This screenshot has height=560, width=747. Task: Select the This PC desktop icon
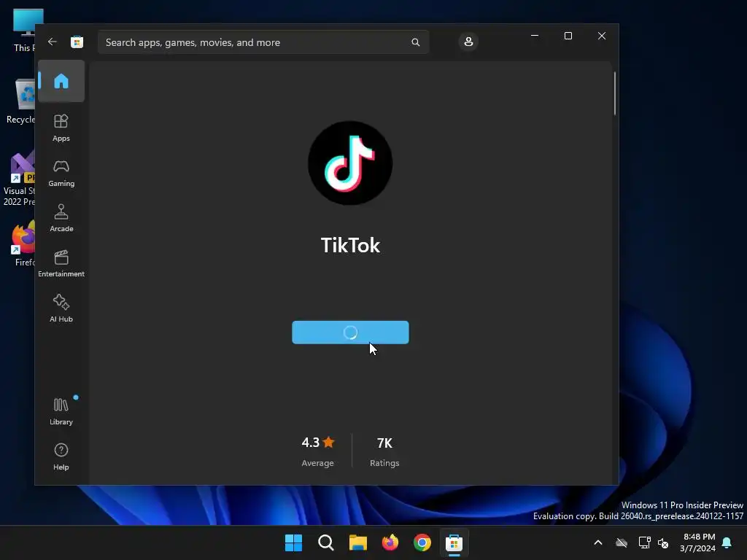click(24, 29)
